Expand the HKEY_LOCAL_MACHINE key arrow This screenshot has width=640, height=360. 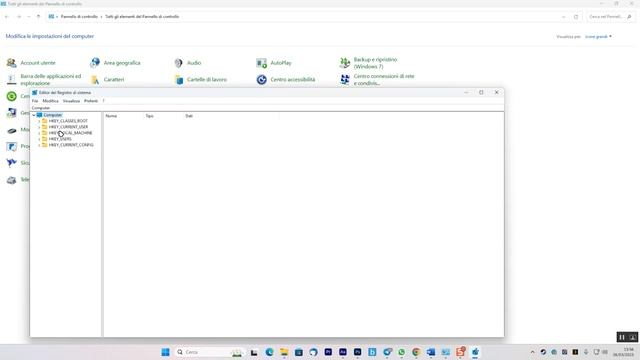click(39, 133)
